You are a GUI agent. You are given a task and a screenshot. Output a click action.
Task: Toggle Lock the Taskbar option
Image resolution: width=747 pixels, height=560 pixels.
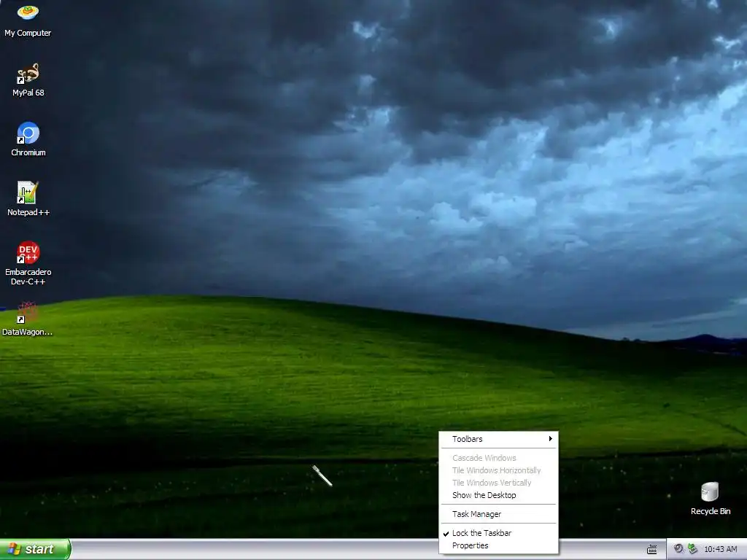(498, 533)
